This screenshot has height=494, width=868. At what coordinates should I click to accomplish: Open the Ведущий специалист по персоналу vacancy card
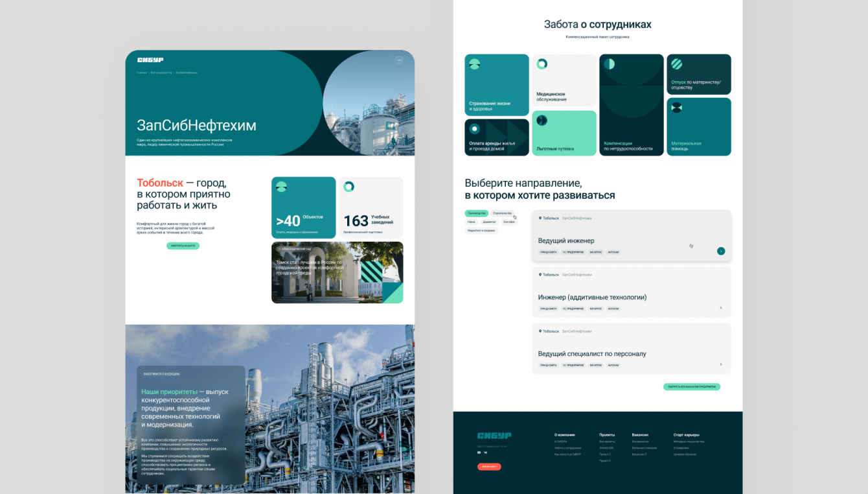[632, 349]
